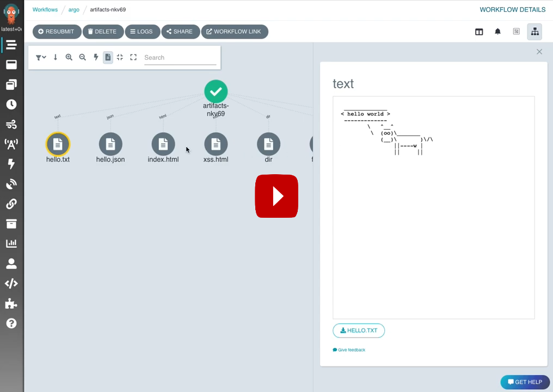
Task: Toggle the show artifacts document icon
Action: 108,57
